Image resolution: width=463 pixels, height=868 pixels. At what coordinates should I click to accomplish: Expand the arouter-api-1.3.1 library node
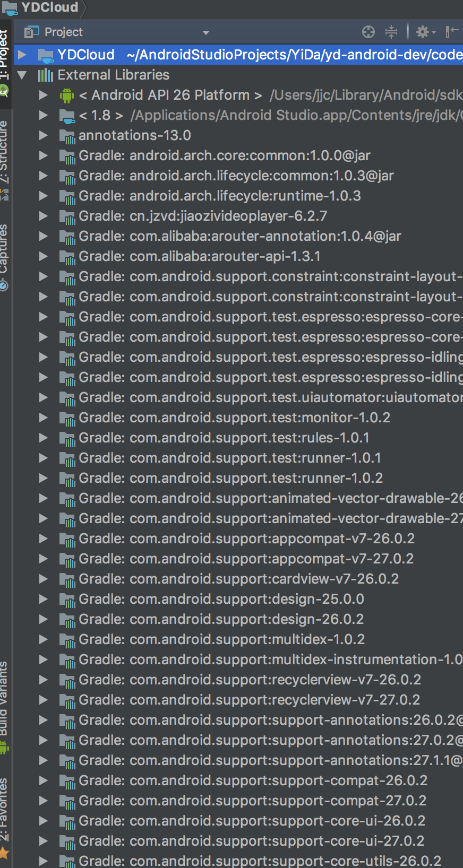[x=44, y=256]
